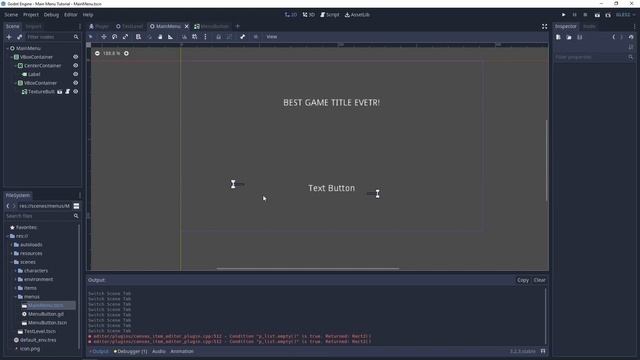The width and height of the screenshot is (640, 360).
Task: Switch to Script workspace
Action: coord(330,15)
